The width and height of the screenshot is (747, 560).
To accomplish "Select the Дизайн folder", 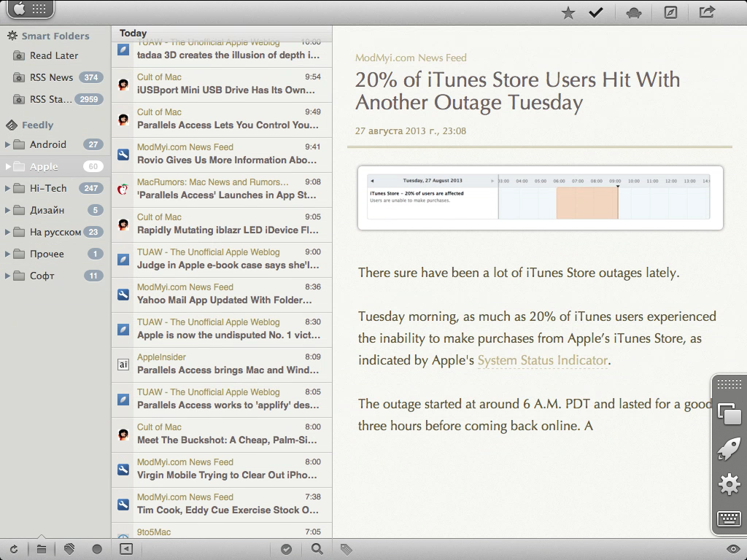I will point(47,210).
